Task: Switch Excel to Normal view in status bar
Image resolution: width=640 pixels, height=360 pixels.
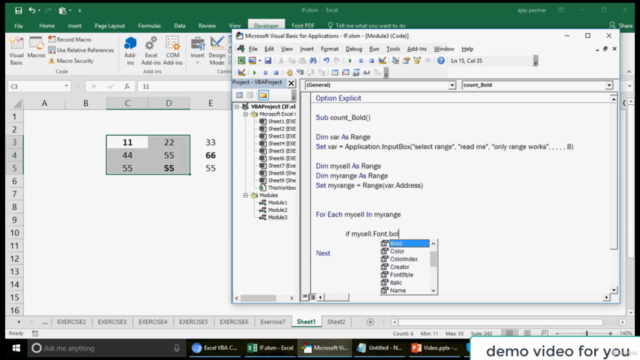Action: pyautogui.click(x=509, y=333)
